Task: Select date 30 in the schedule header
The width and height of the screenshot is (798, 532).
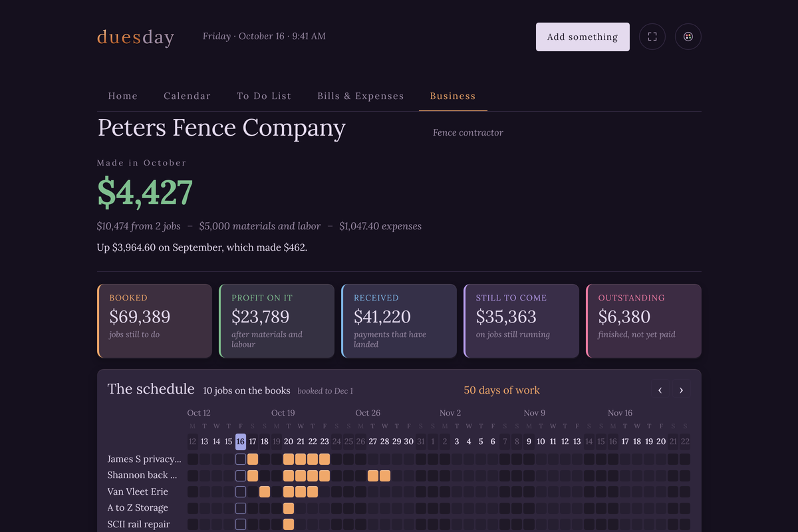Action: (409, 442)
